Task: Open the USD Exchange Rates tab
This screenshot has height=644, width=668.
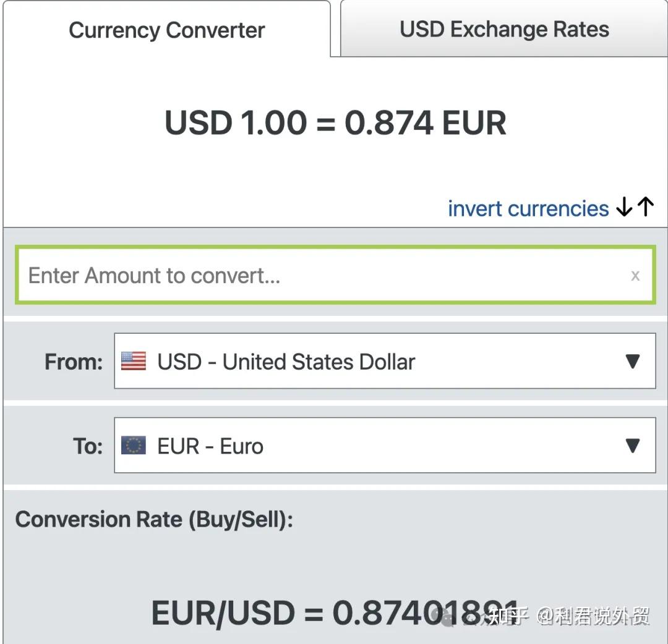Action: click(504, 29)
